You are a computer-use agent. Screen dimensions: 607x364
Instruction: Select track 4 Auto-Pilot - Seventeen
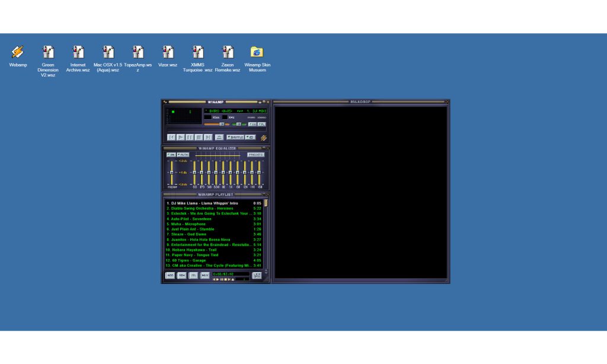213,219
